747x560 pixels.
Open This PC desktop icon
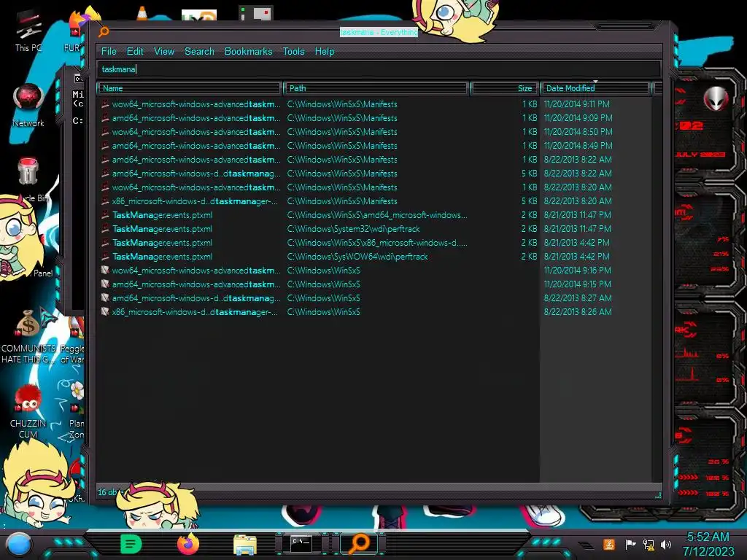(28, 31)
